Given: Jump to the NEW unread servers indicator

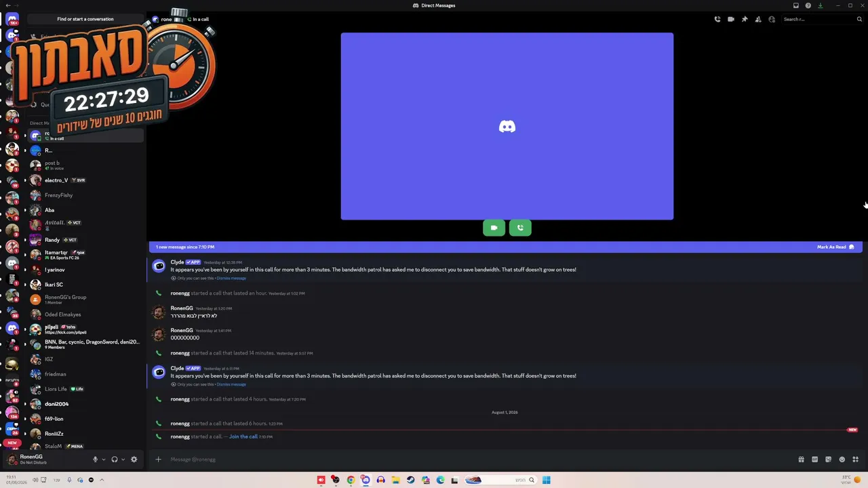Looking at the screenshot, I should coord(12,443).
